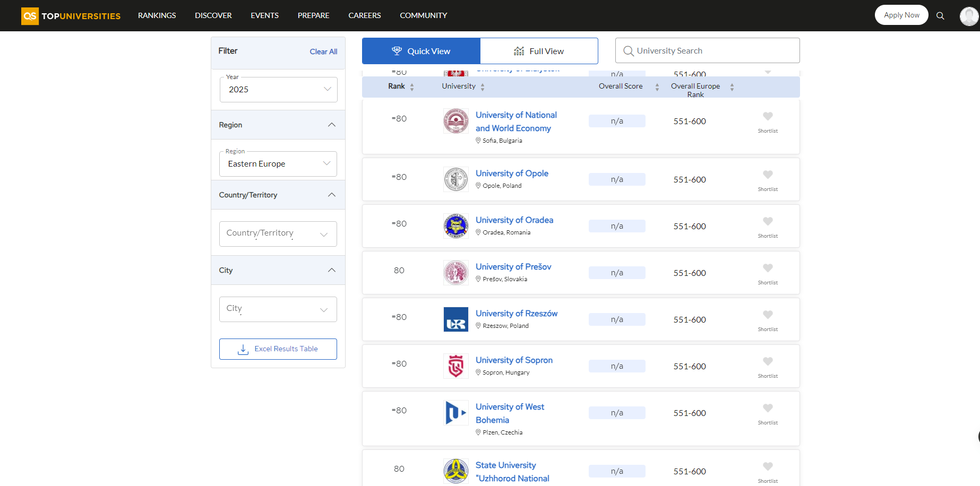The width and height of the screenshot is (980, 486).
Task: Focus the University Search field
Action: click(707, 51)
